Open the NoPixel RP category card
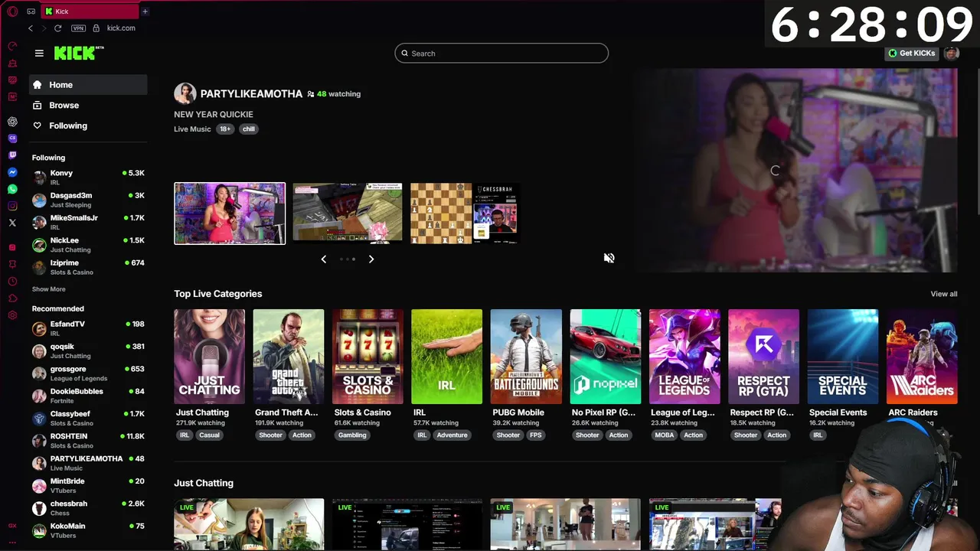Image resolution: width=980 pixels, height=551 pixels. [605, 357]
